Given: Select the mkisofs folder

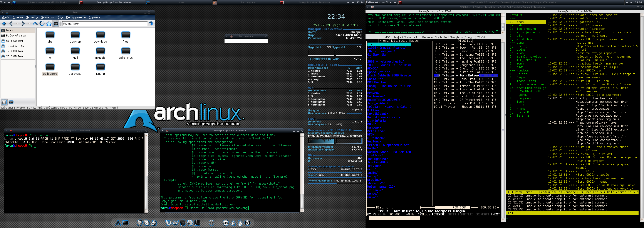Looking at the screenshot, I should (100, 53).
